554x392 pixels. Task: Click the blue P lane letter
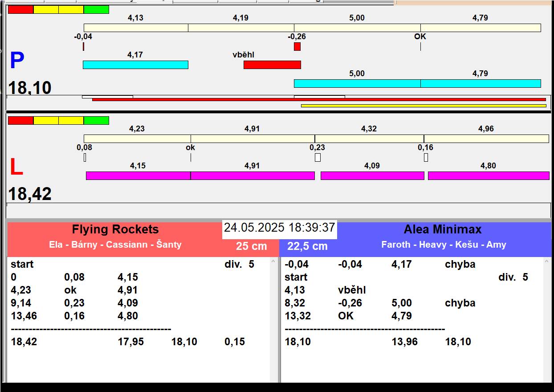point(17,61)
